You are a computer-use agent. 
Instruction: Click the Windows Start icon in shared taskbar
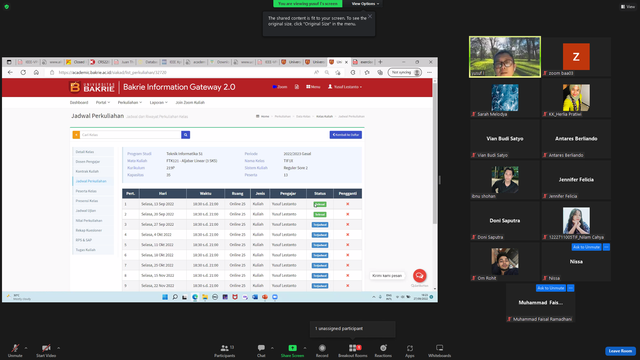[165, 297]
